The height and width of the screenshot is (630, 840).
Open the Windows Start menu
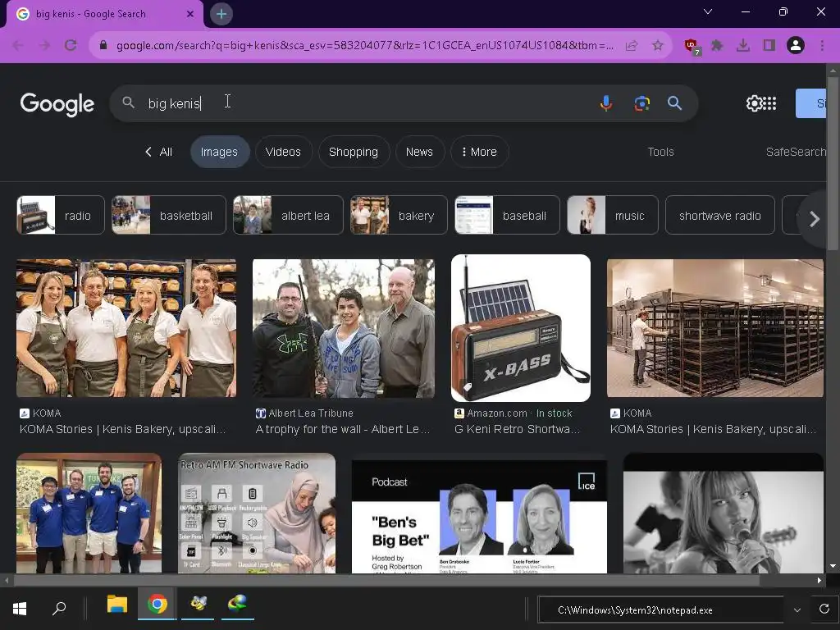[x=20, y=608]
